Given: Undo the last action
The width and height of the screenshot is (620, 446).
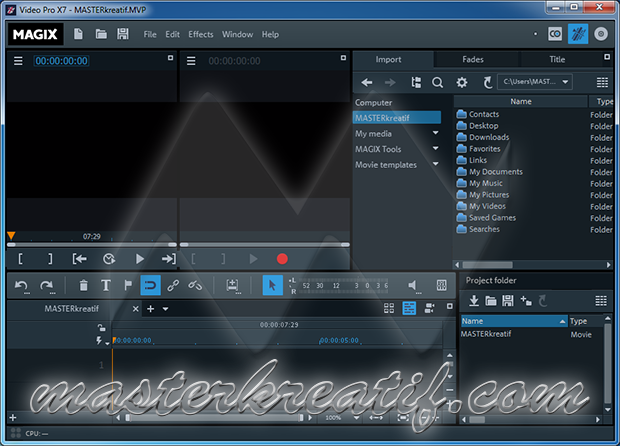Looking at the screenshot, I should 21,285.
